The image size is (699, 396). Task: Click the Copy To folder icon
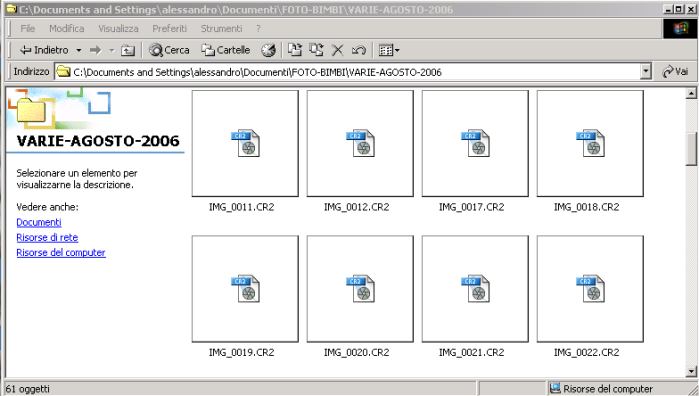tap(316, 50)
